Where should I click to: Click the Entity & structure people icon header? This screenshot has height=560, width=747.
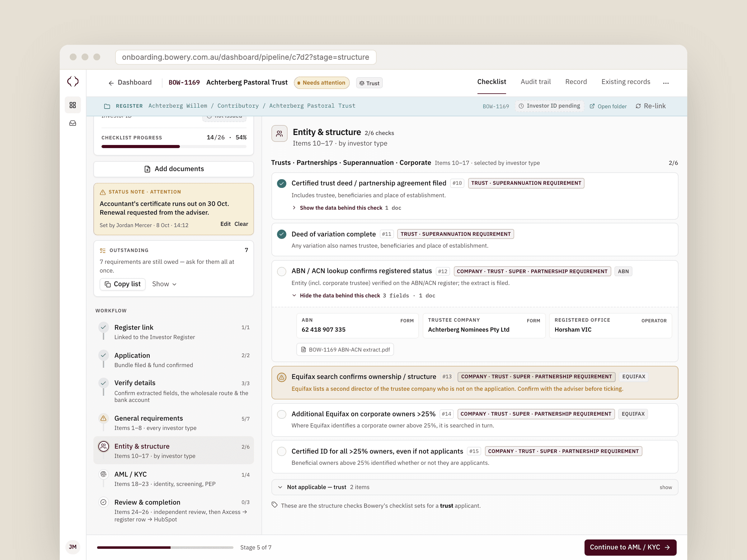[279, 134]
